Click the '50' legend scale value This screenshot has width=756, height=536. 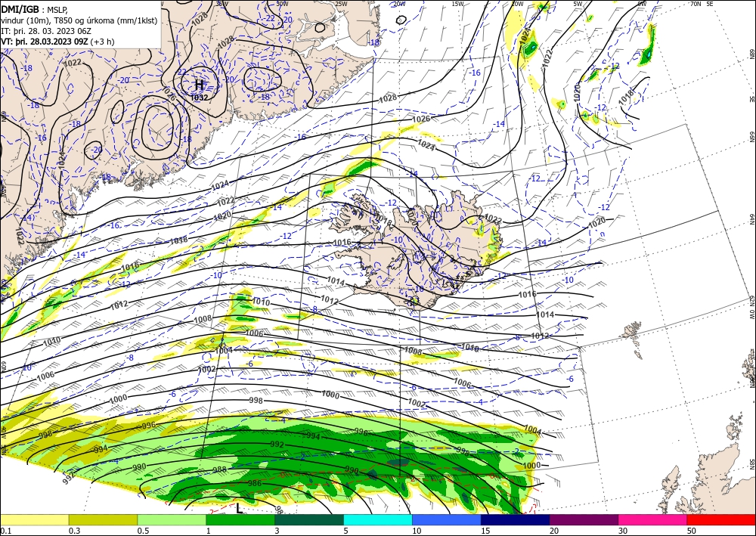[x=692, y=531]
